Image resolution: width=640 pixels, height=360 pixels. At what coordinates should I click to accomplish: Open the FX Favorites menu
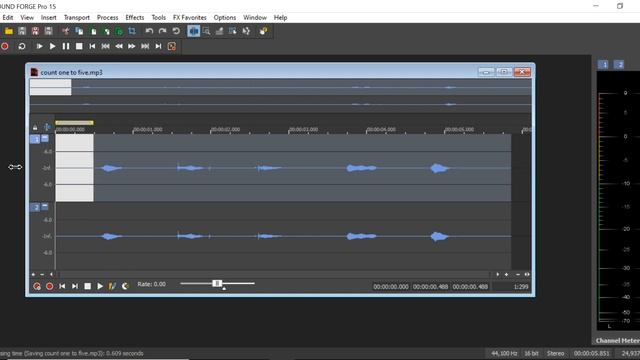point(190,18)
